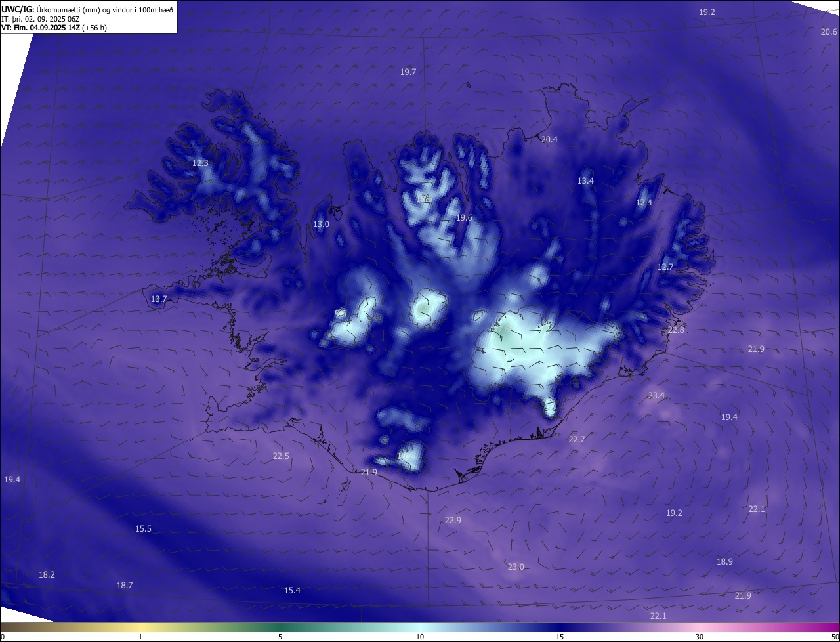The image size is (840, 642).
Task: Click the 22.7 value label
Action: [x=576, y=439]
